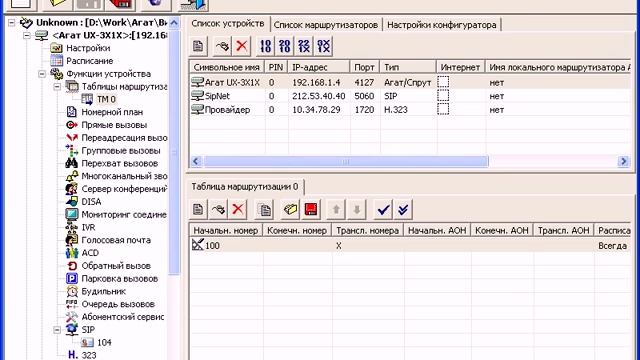The height and width of the screenshot is (360, 640).
Task: Click the double checkmark icon in routing toolbar
Action: pos(403,209)
